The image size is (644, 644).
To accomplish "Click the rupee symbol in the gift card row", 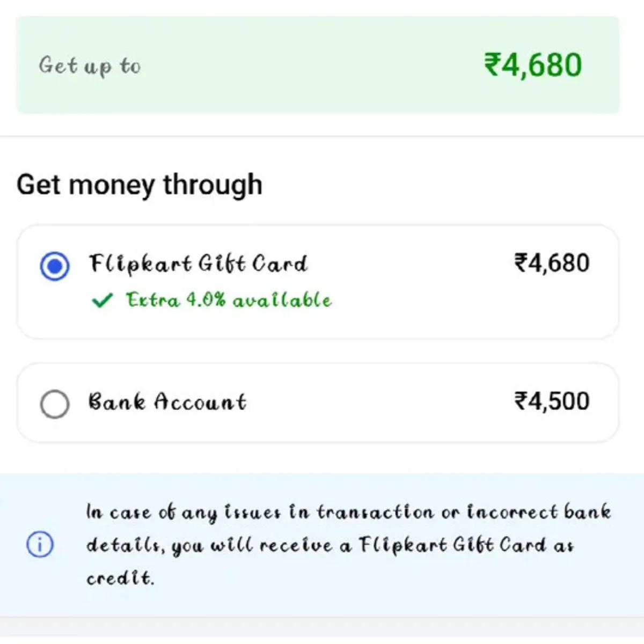I will click(521, 264).
